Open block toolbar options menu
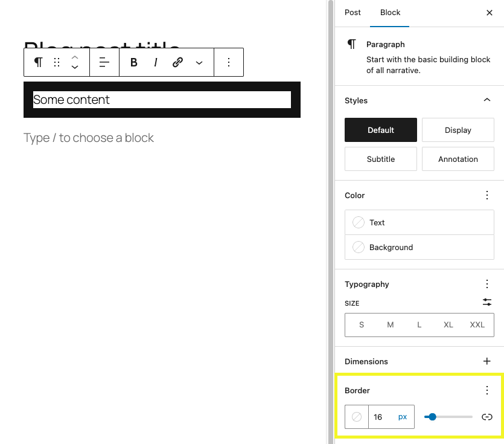Viewport: 504px width, 444px height. [x=229, y=62]
